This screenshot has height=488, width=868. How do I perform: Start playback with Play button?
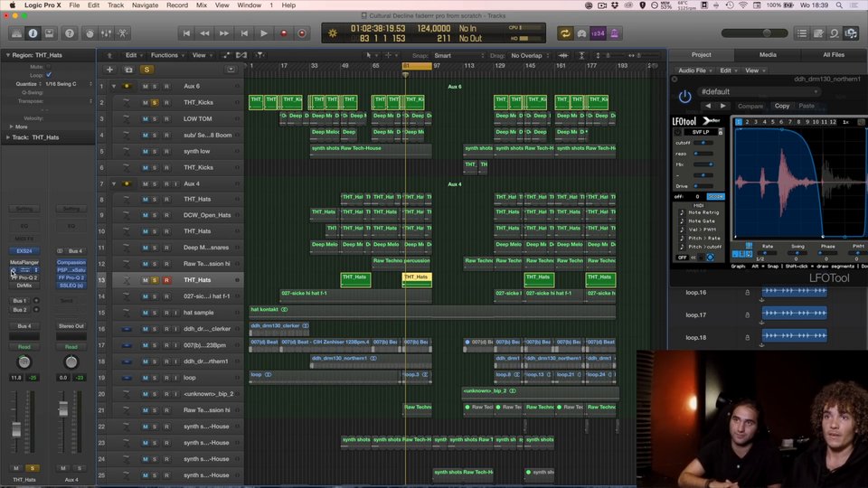point(264,33)
